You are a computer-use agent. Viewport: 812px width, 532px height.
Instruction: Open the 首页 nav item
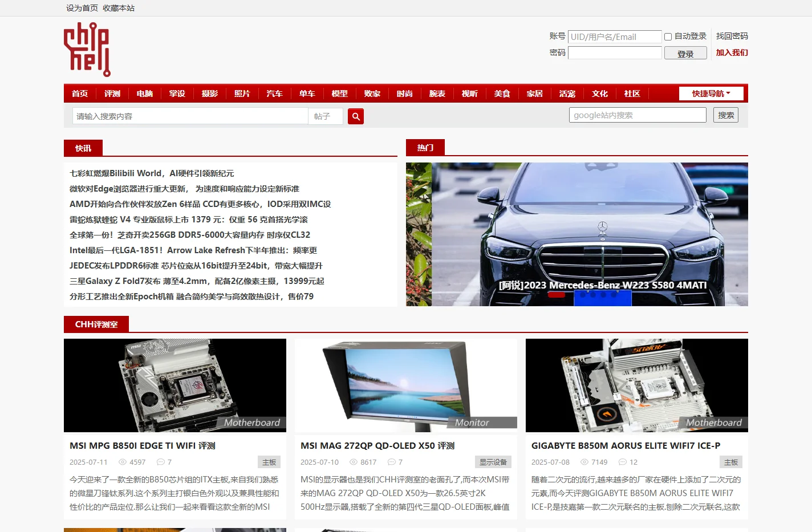80,94
